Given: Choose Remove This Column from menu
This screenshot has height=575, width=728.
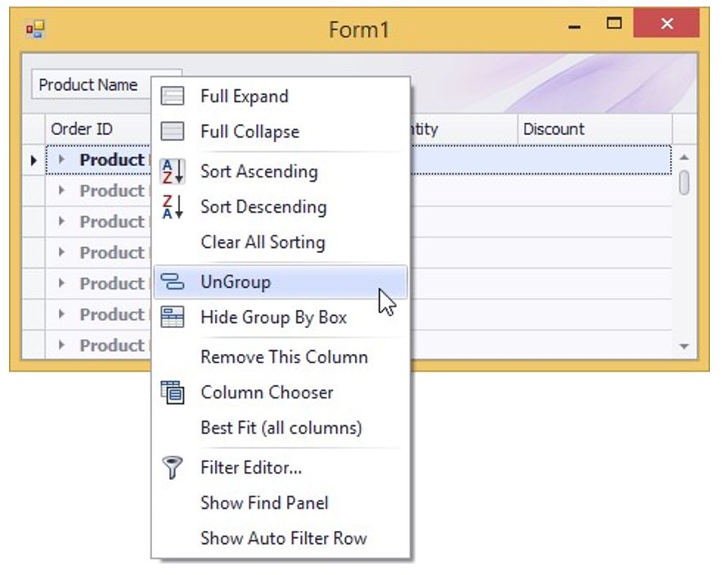Looking at the screenshot, I should coord(284,357).
